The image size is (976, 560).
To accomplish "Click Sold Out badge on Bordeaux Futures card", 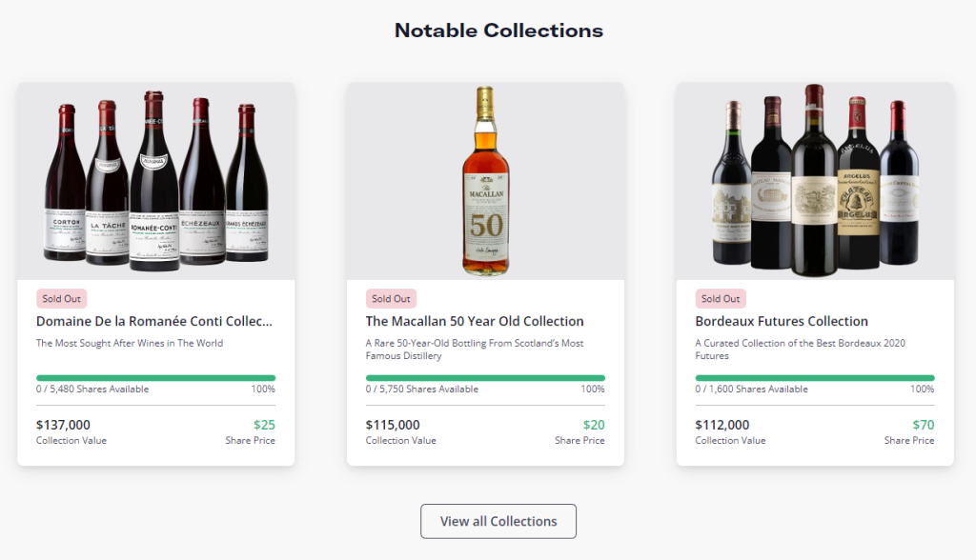I will coord(721,299).
